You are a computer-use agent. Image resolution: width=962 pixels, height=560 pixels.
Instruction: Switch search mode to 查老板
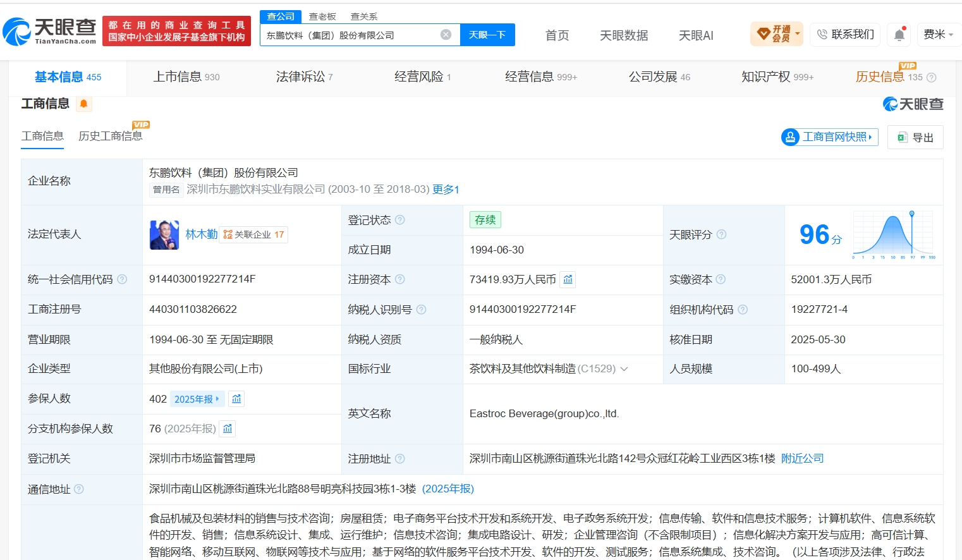[322, 16]
